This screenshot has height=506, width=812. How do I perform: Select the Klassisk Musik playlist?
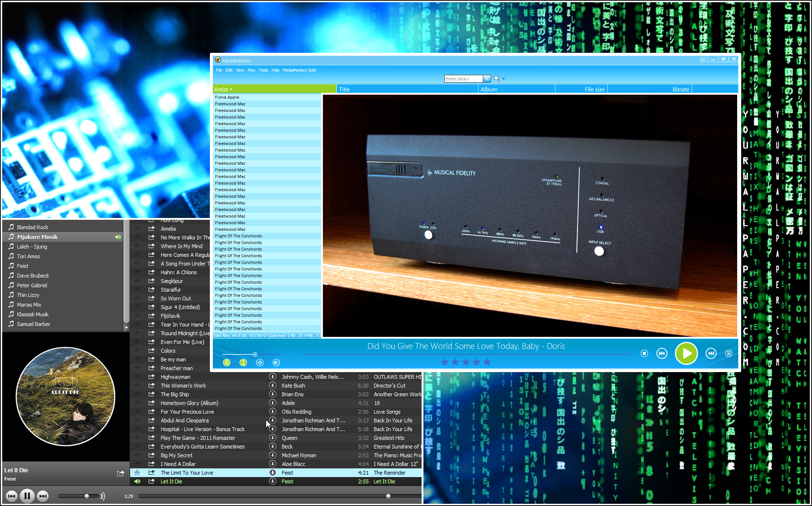pyautogui.click(x=33, y=314)
